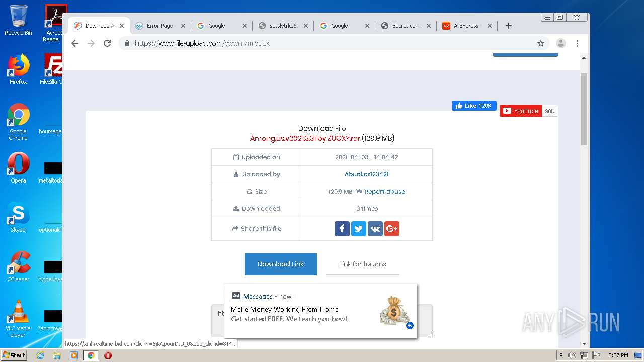
Task: Open Windows Media Player from the taskbar
Action: [74, 355]
